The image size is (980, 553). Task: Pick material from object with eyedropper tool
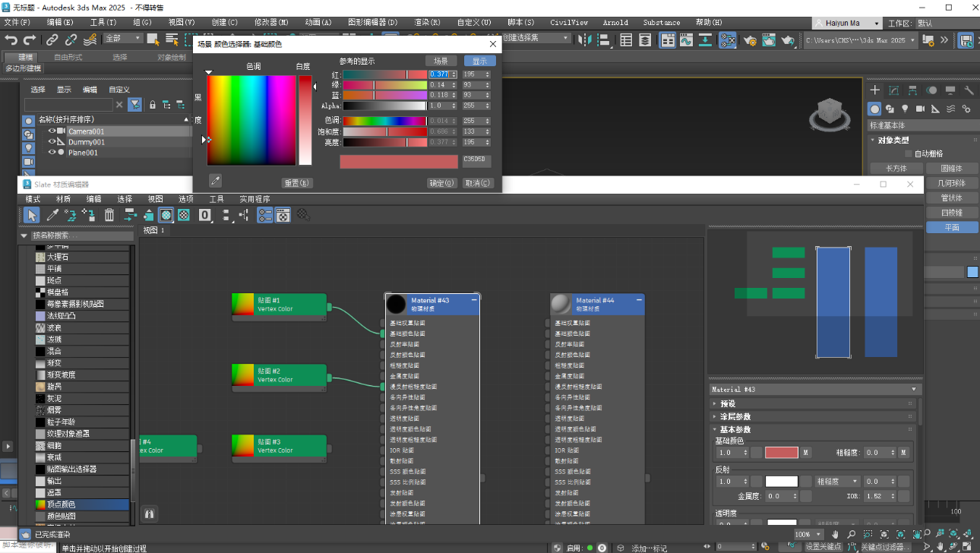[x=52, y=215]
